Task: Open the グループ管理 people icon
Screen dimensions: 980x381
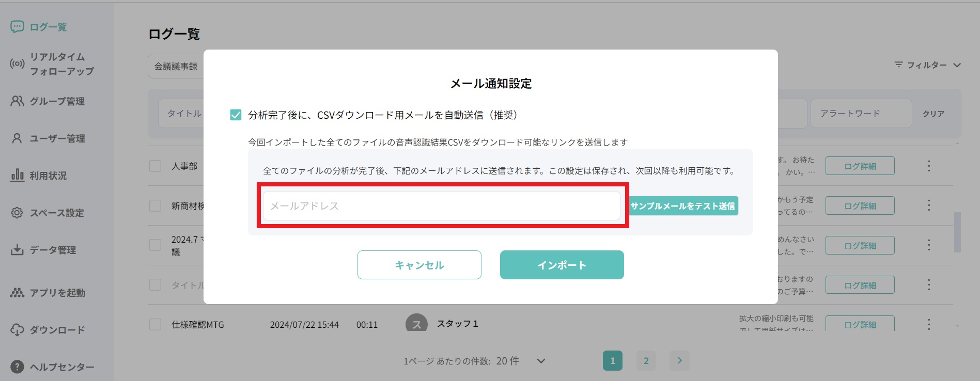Action: [17, 101]
